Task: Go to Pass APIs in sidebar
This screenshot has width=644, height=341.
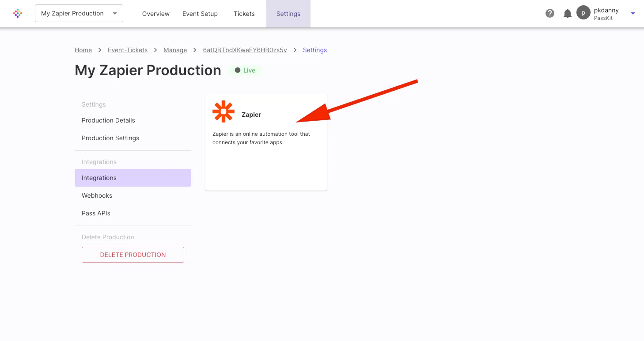Action: [x=133, y=213]
